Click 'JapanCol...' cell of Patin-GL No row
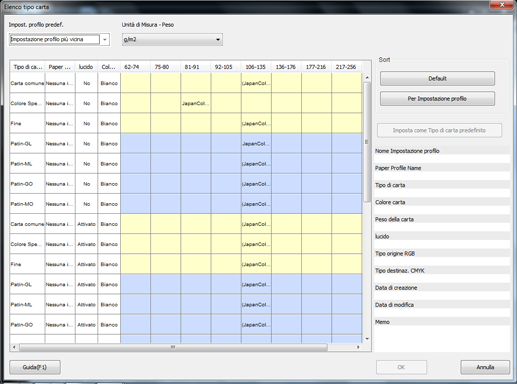 click(256, 144)
